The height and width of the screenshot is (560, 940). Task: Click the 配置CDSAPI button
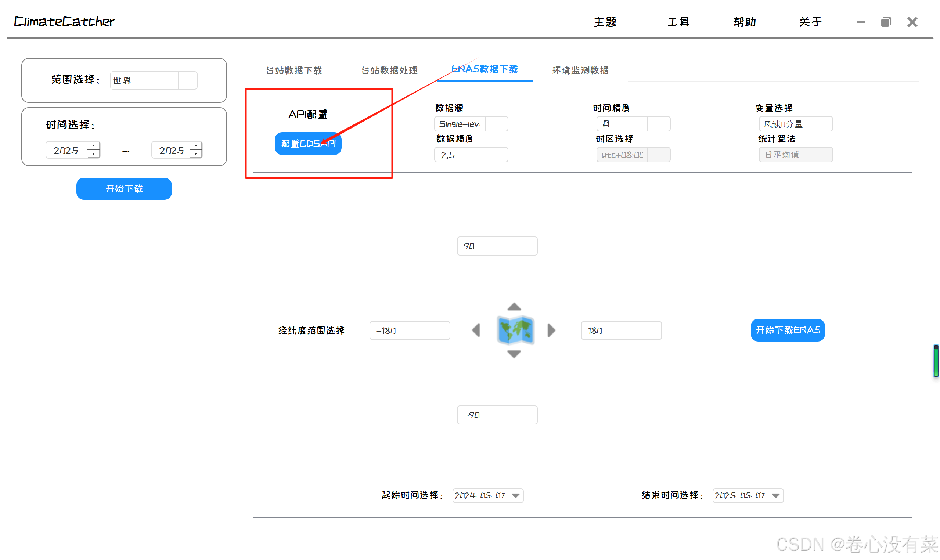point(308,143)
